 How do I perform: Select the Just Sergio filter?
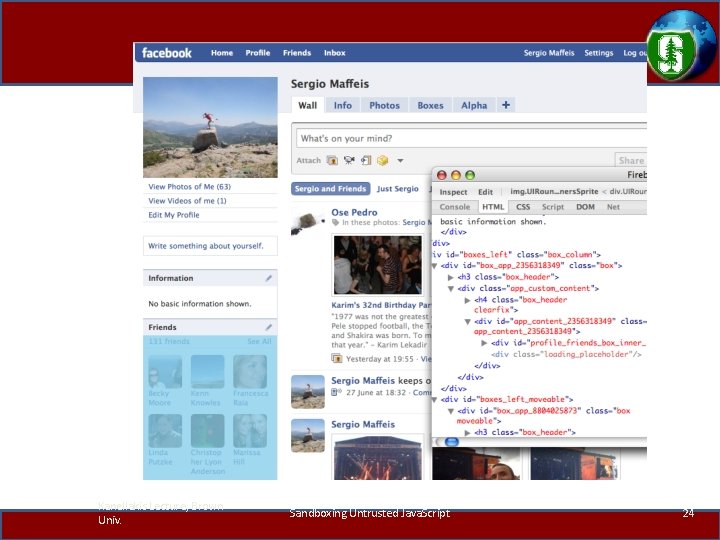point(397,189)
